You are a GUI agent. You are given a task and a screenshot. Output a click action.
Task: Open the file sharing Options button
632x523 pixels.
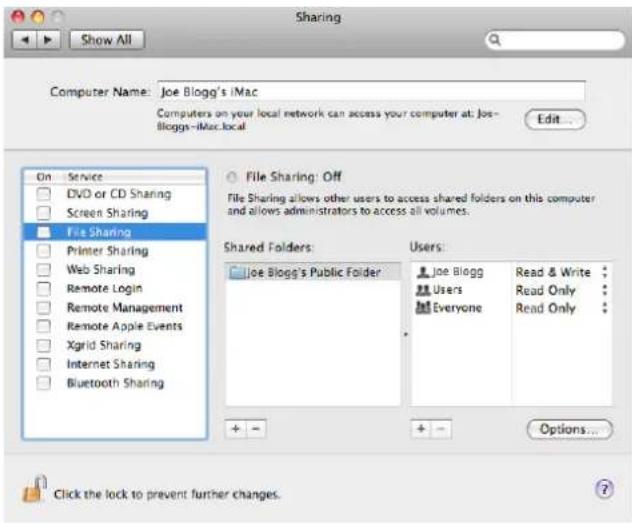point(570,429)
